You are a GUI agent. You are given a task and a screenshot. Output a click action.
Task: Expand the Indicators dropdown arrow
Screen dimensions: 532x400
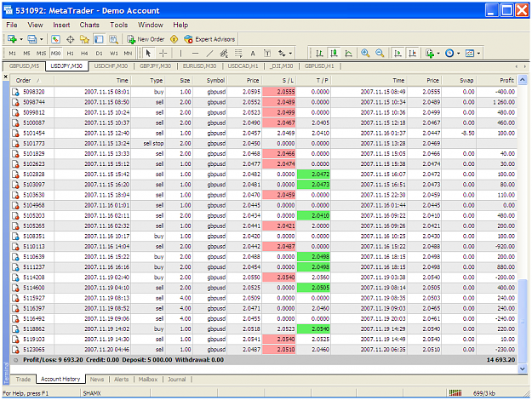point(438,54)
